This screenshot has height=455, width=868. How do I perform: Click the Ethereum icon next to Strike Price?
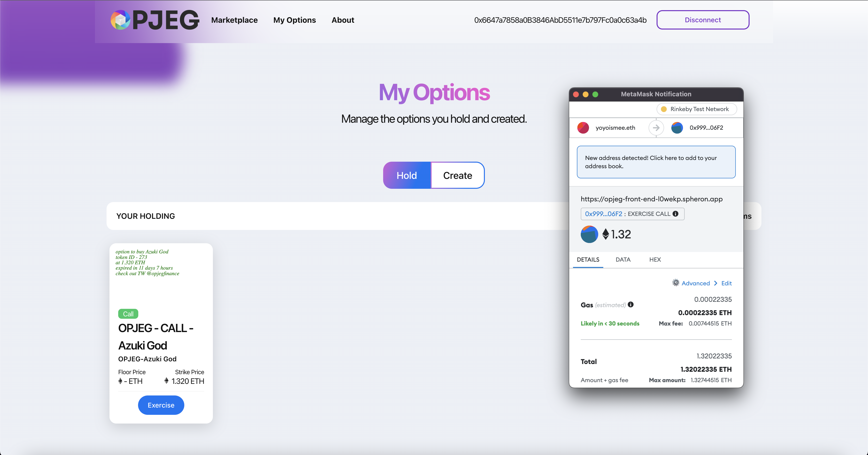tap(166, 380)
